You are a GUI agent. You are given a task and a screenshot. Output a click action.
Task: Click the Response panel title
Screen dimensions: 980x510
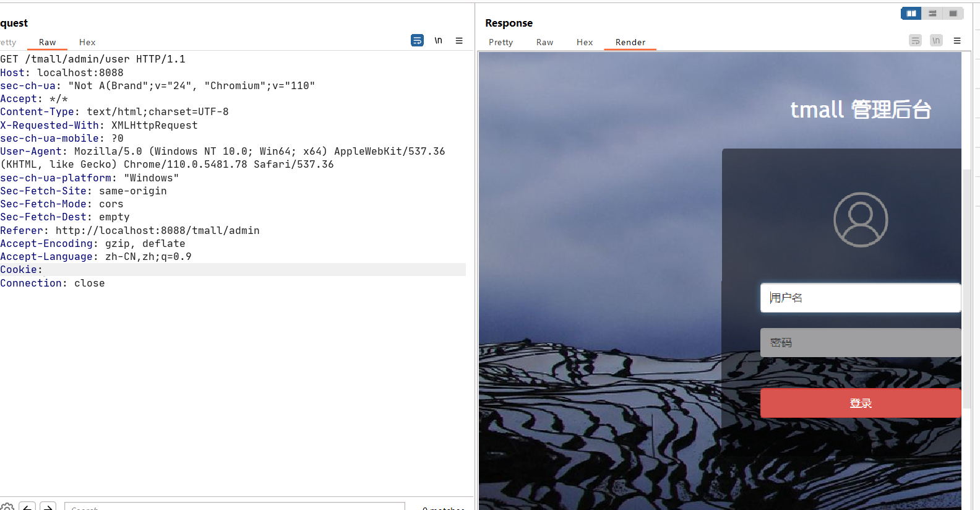pos(509,23)
